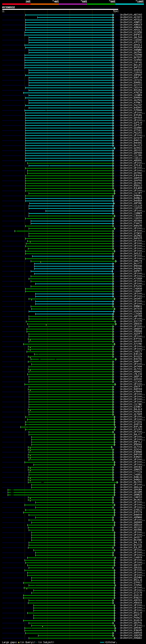
Task: Open hit UniRef100_A1YQY3
Action: click(131, 17)
